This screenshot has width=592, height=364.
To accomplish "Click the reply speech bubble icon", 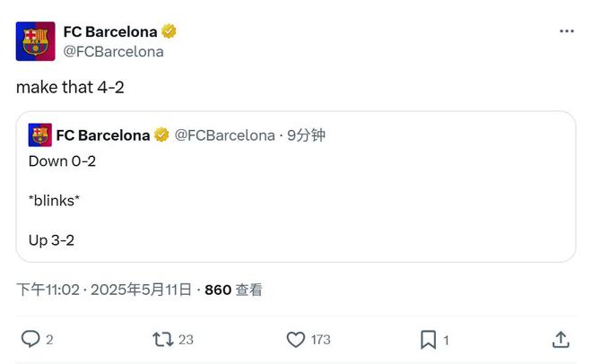I will (x=30, y=339).
